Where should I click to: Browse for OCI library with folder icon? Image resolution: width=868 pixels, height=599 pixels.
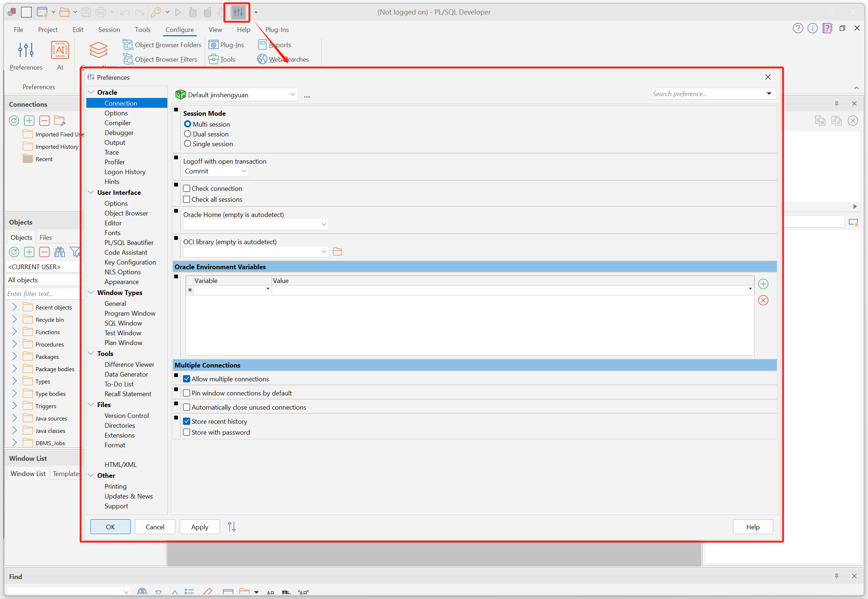[x=337, y=251]
